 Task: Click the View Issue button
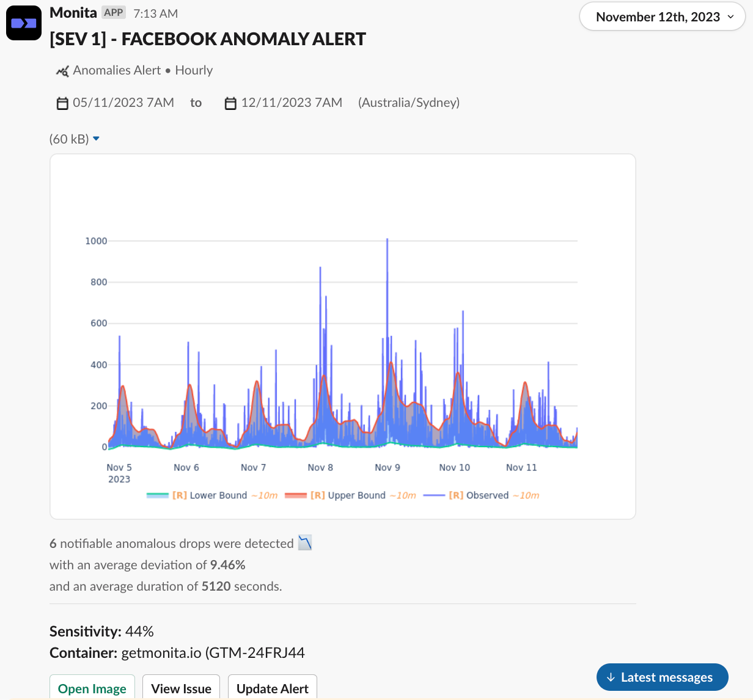(181, 688)
